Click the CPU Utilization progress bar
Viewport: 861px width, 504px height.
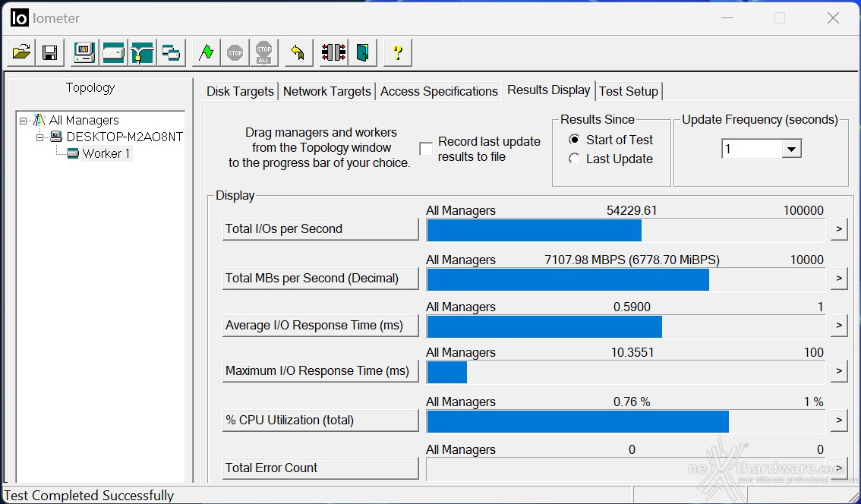tap(626, 422)
